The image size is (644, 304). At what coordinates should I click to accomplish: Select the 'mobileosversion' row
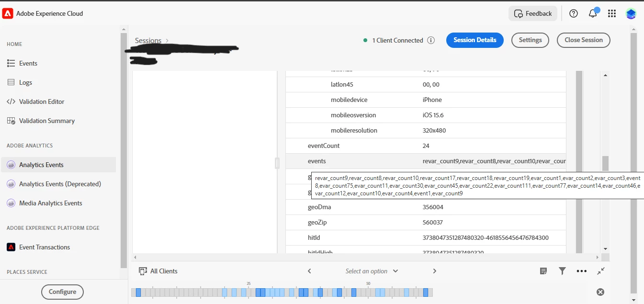pos(426,115)
